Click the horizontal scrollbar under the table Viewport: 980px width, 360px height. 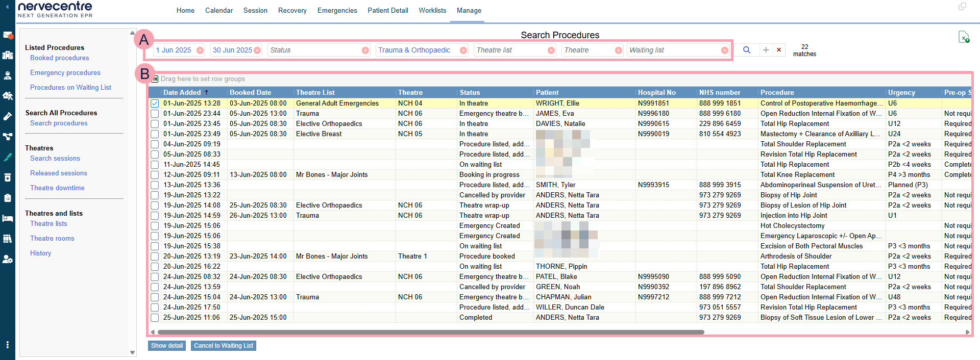click(x=431, y=332)
